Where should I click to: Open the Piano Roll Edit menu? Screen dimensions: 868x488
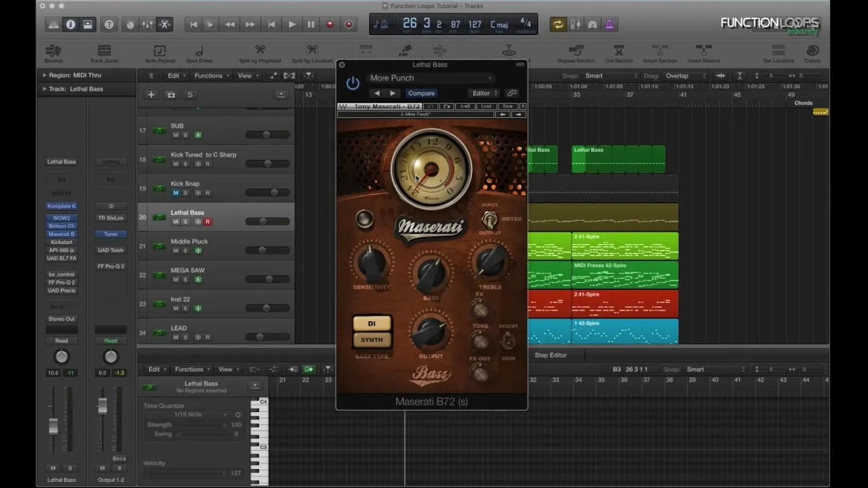(x=157, y=369)
